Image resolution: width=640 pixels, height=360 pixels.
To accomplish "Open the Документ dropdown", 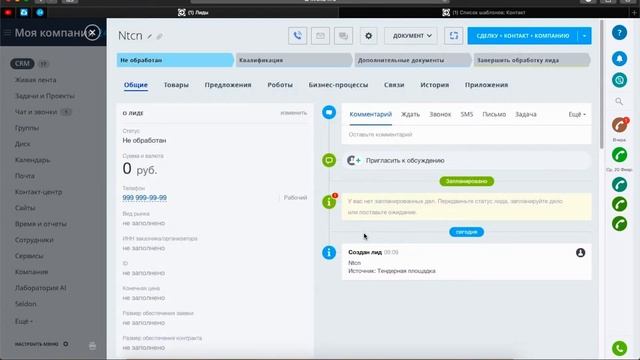I will point(411,36).
